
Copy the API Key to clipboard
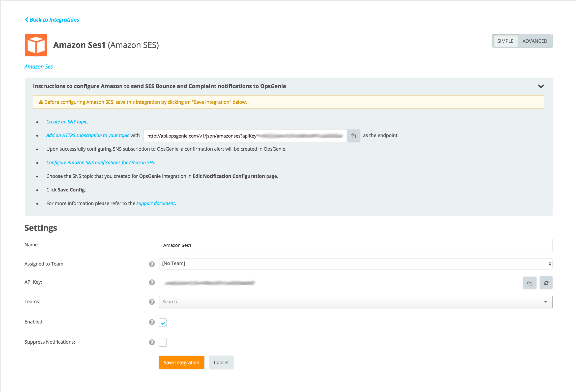(x=529, y=283)
